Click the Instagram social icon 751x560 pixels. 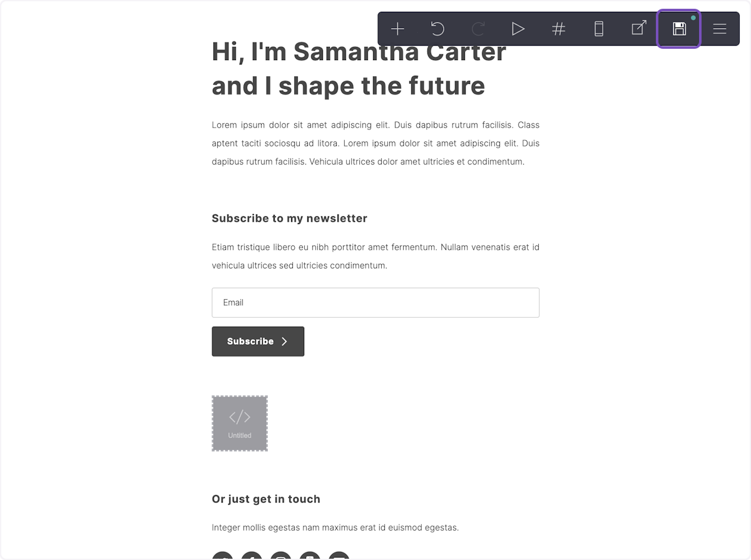[x=280, y=556]
